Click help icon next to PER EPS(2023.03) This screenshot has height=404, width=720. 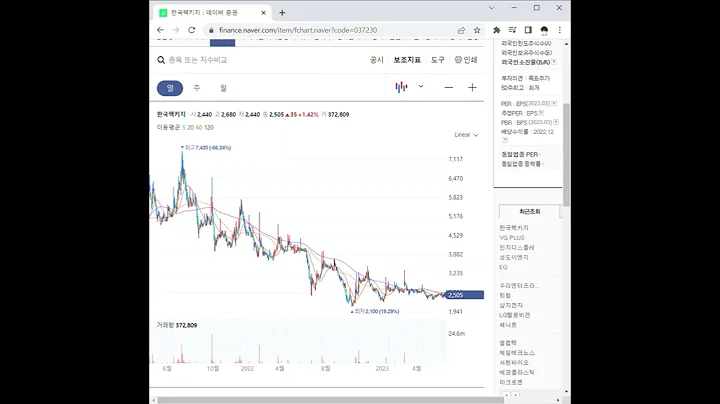point(554,103)
